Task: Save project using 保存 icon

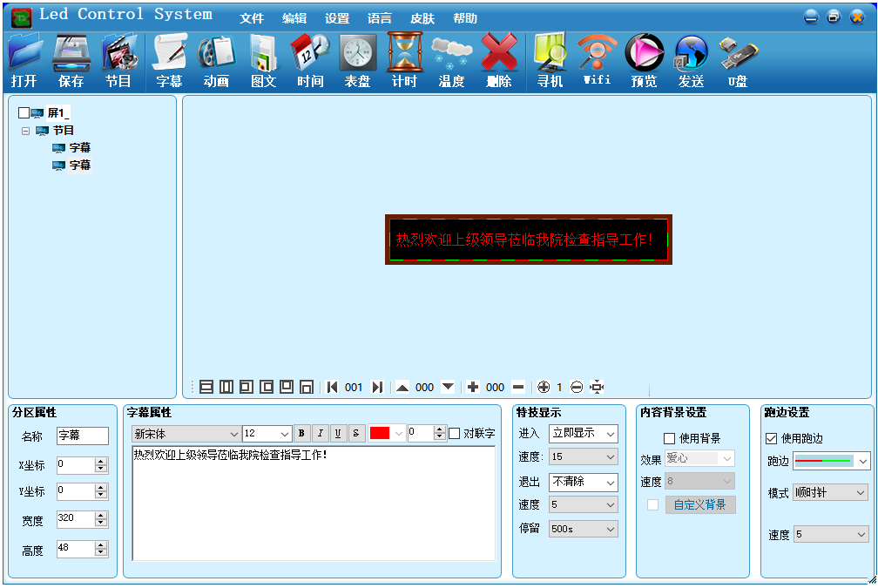Action: coord(71,60)
